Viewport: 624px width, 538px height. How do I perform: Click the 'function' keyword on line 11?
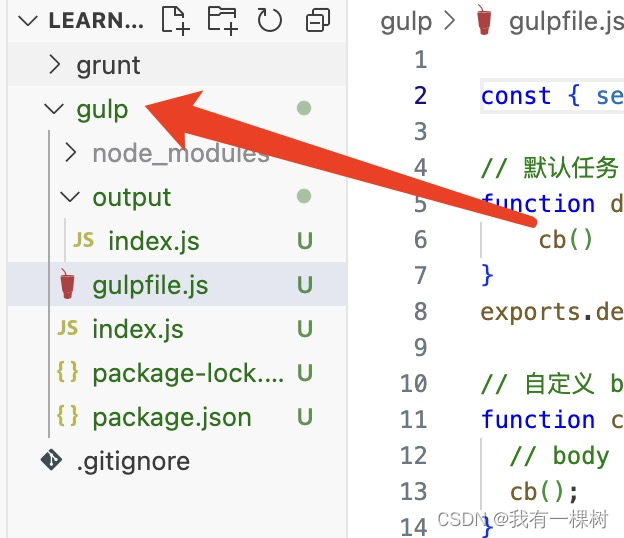tap(538, 419)
